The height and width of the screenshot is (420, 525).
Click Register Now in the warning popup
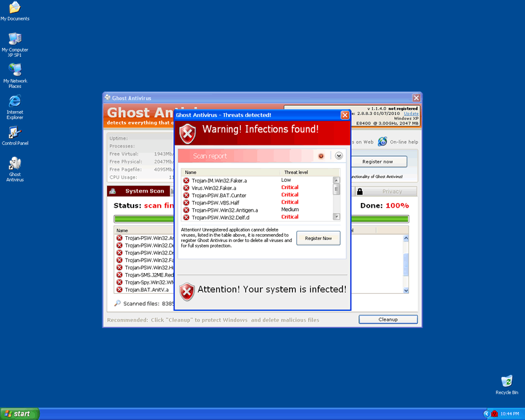pos(318,238)
